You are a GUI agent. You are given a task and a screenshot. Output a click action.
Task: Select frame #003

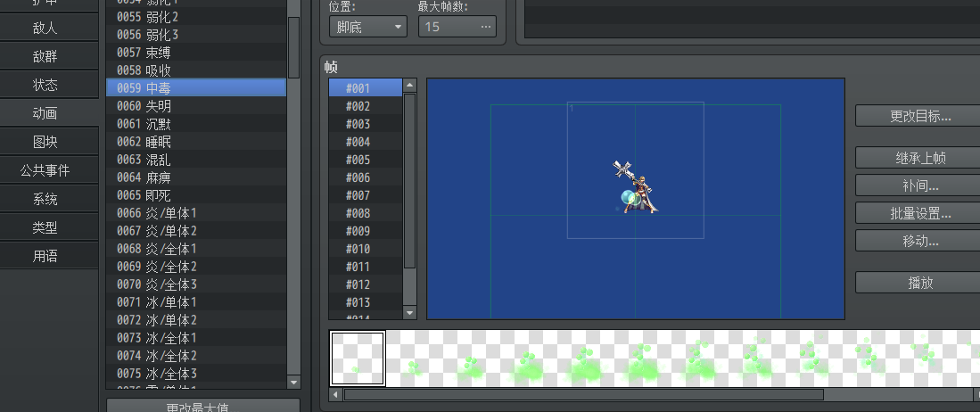click(x=366, y=124)
